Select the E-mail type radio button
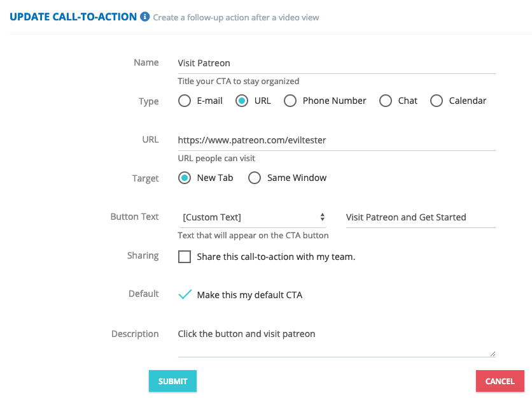 point(185,101)
